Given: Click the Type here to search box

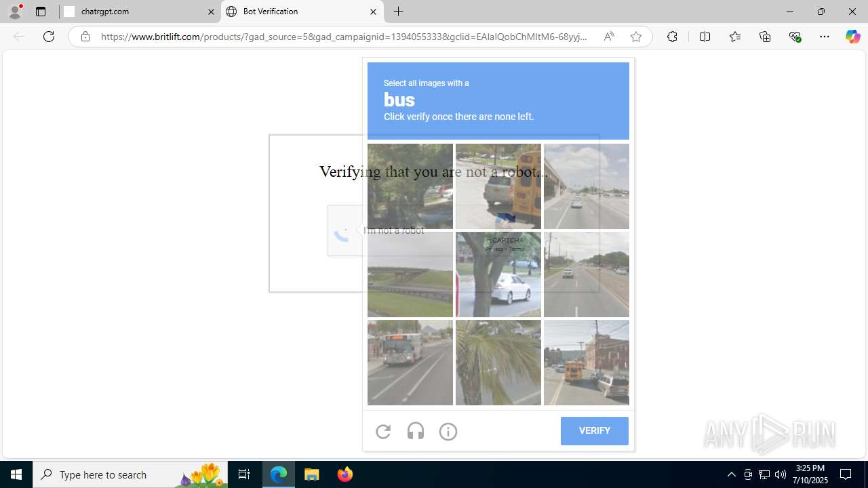Looking at the screenshot, I should point(130,474).
